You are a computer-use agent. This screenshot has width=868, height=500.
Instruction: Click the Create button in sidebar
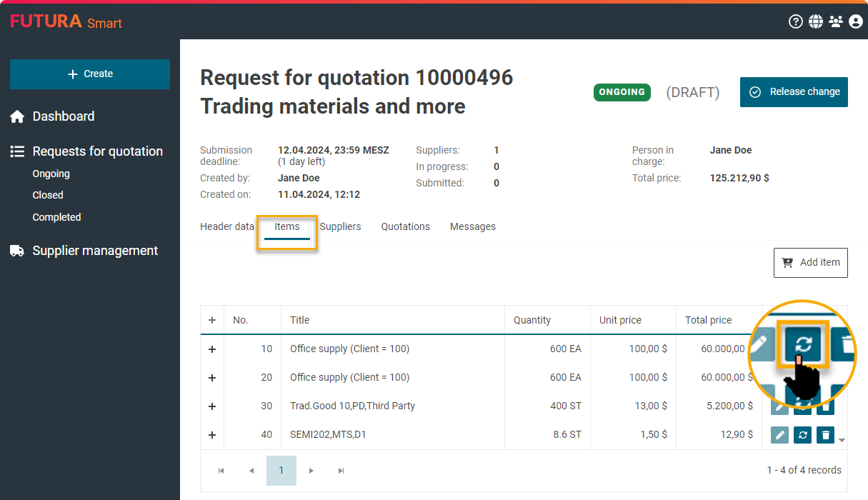click(90, 74)
